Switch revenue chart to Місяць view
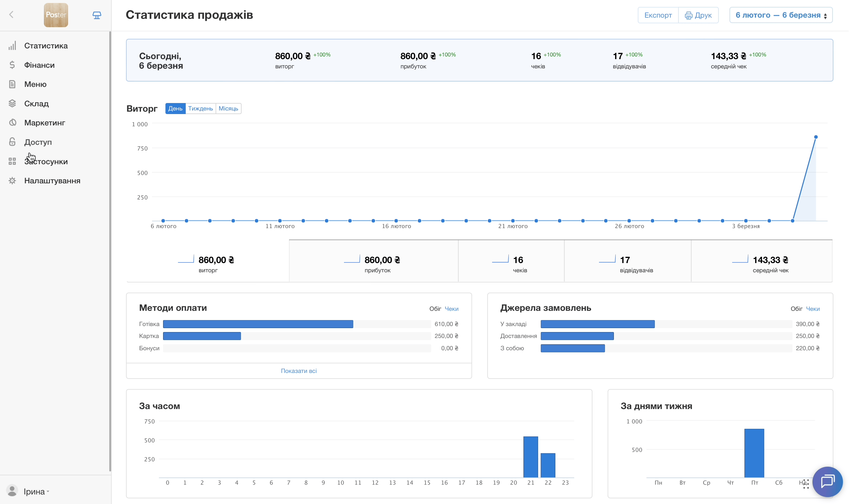 pyautogui.click(x=228, y=109)
